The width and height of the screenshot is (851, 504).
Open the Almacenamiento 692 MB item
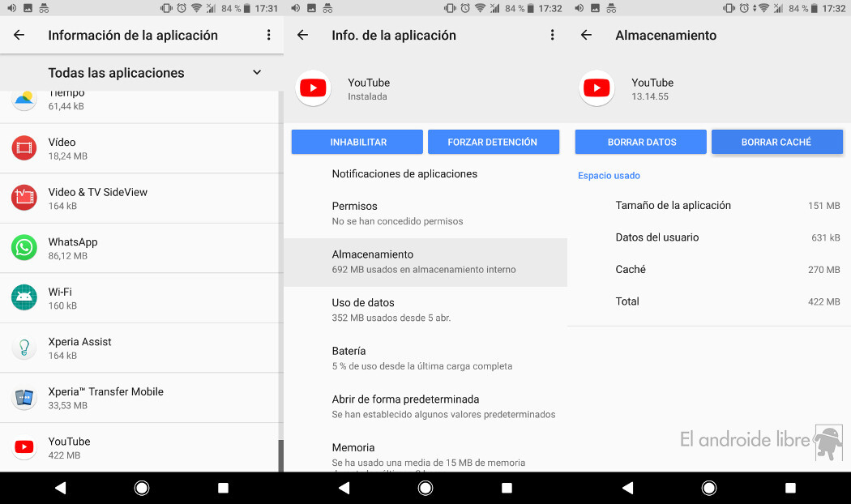tap(425, 262)
